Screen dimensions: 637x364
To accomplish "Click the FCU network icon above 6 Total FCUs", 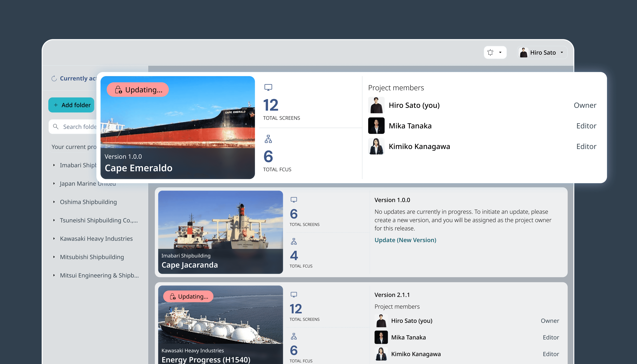I will coord(268,139).
